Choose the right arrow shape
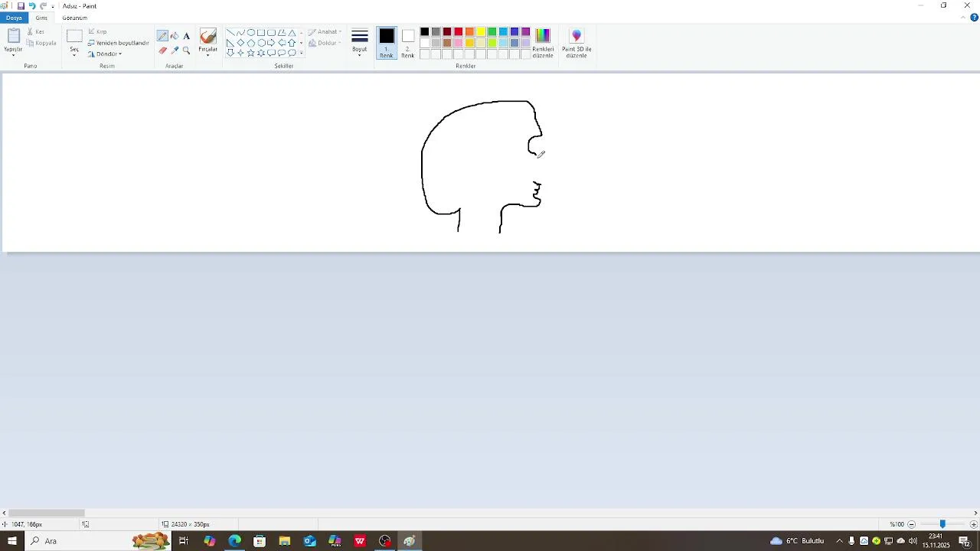Image resolution: width=980 pixels, height=551 pixels. point(271,43)
